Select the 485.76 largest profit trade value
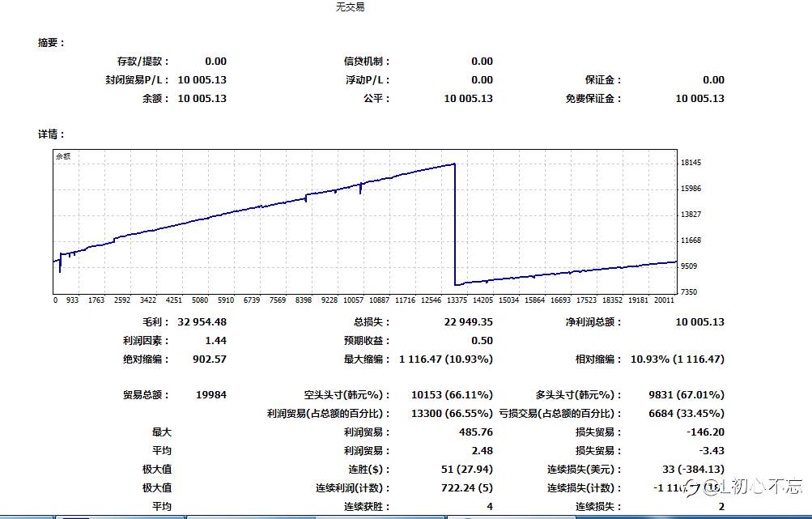The height and width of the screenshot is (519, 812). (476, 432)
